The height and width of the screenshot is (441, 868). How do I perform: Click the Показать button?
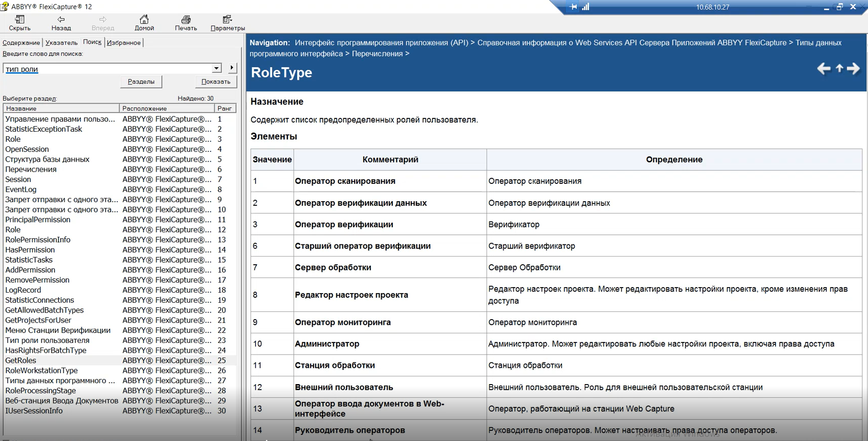pos(216,81)
